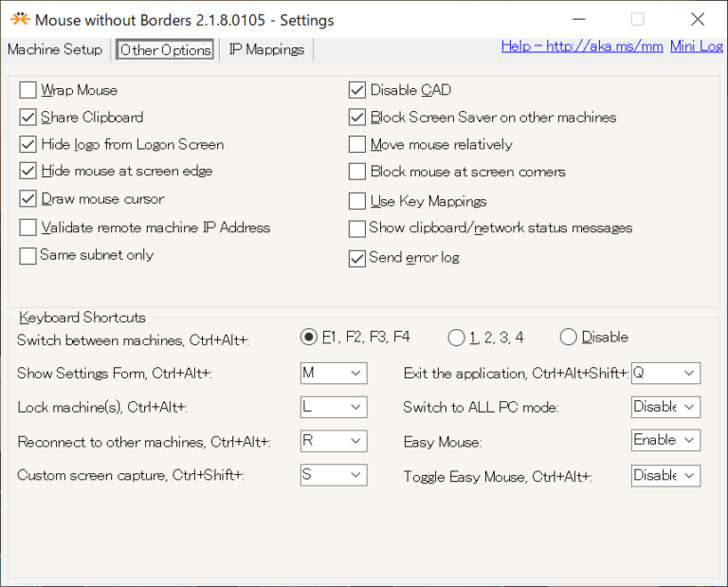Expand the Lock machine(s) shortcut dropdown
Image resolution: width=728 pixels, height=587 pixels.
(x=333, y=408)
